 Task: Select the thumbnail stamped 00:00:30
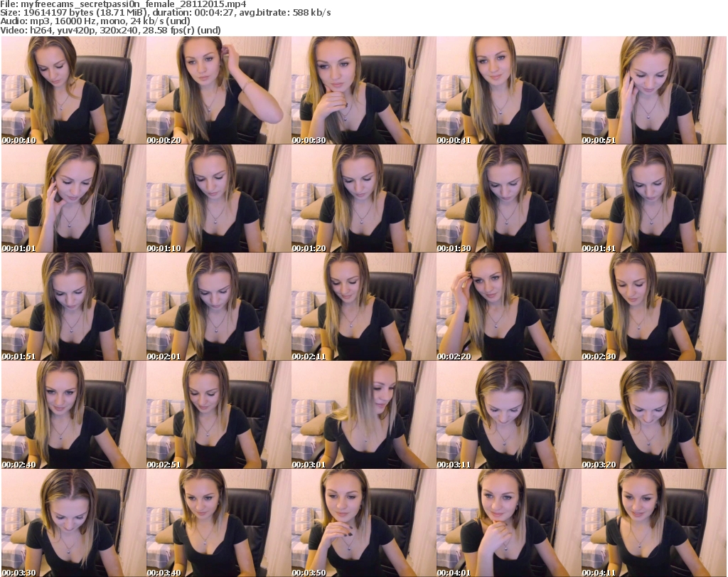click(363, 90)
